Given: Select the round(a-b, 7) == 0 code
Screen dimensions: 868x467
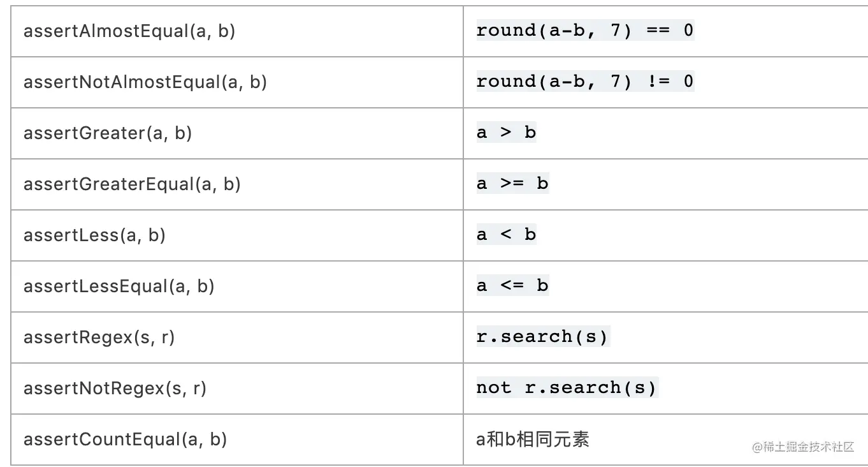Looking at the screenshot, I should (584, 30).
